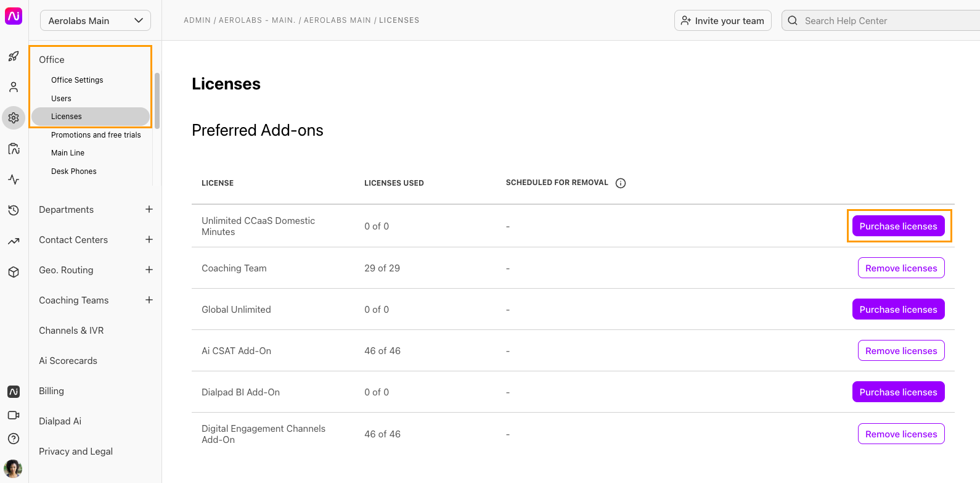Click the 'Global Unlimited' license name
This screenshot has height=483, width=980.
tap(236, 310)
